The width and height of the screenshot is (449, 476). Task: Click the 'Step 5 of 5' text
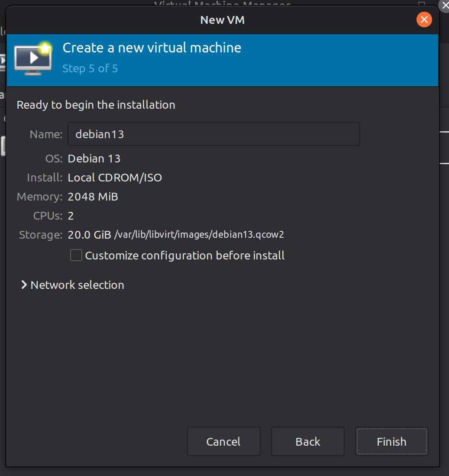coord(90,69)
